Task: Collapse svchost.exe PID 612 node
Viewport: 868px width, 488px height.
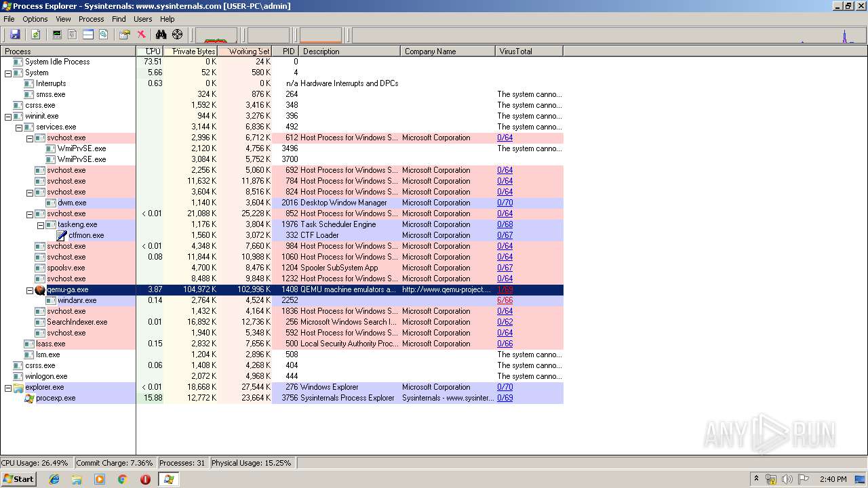Action: click(x=30, y=138)
